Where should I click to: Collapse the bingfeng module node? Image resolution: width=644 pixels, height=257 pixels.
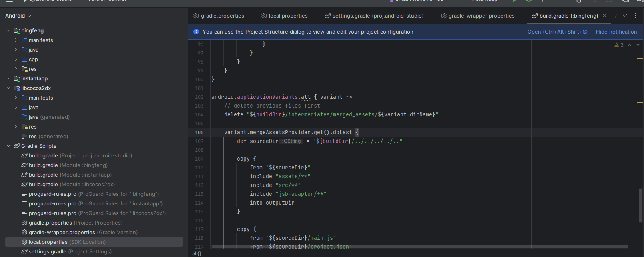(x=8, y=30)
